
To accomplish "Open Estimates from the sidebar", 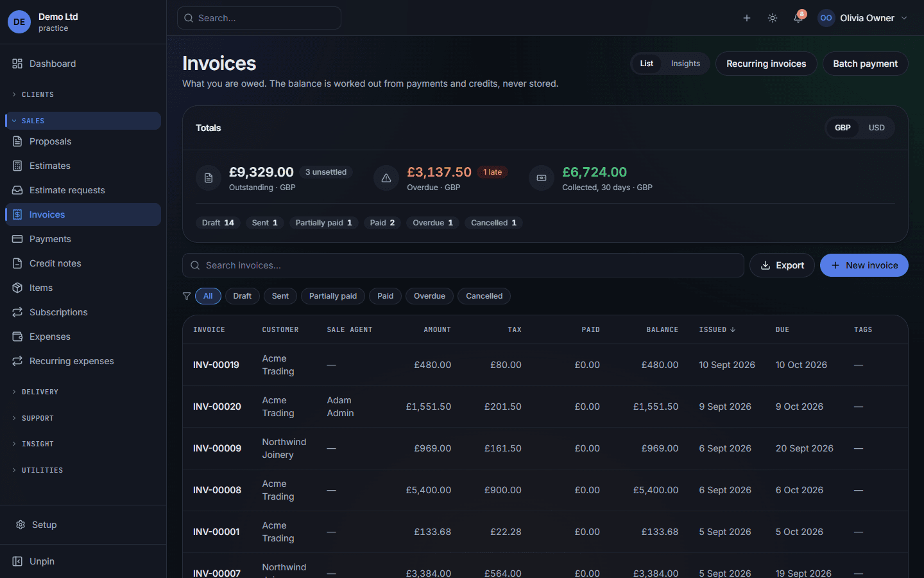I will click(83, 166).
